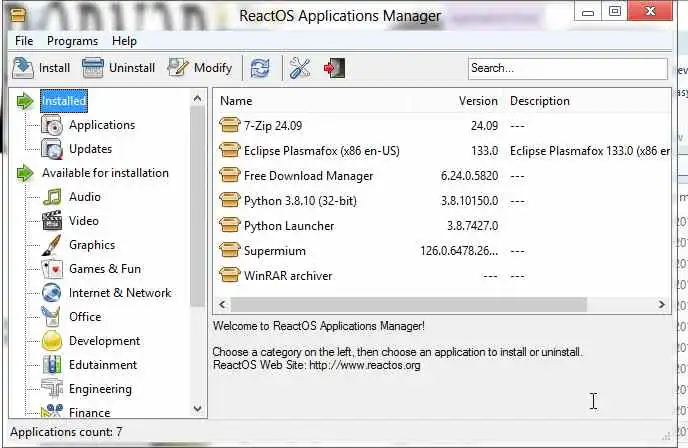Sort by the Name column header
This screenshot has width=688, height=448.
(236, 101)
